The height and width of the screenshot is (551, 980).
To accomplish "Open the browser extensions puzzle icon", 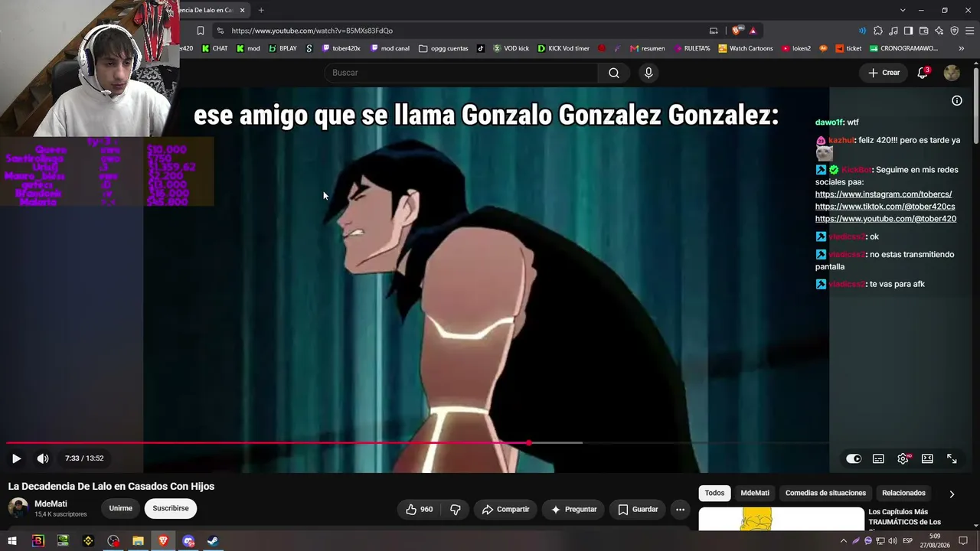I will point(878,31).
